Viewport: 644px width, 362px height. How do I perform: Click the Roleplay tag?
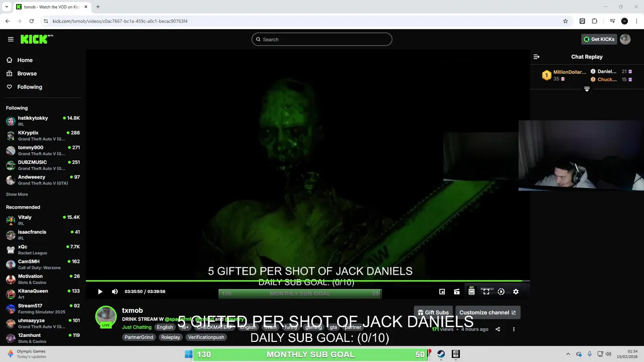(x=171, y=337)
